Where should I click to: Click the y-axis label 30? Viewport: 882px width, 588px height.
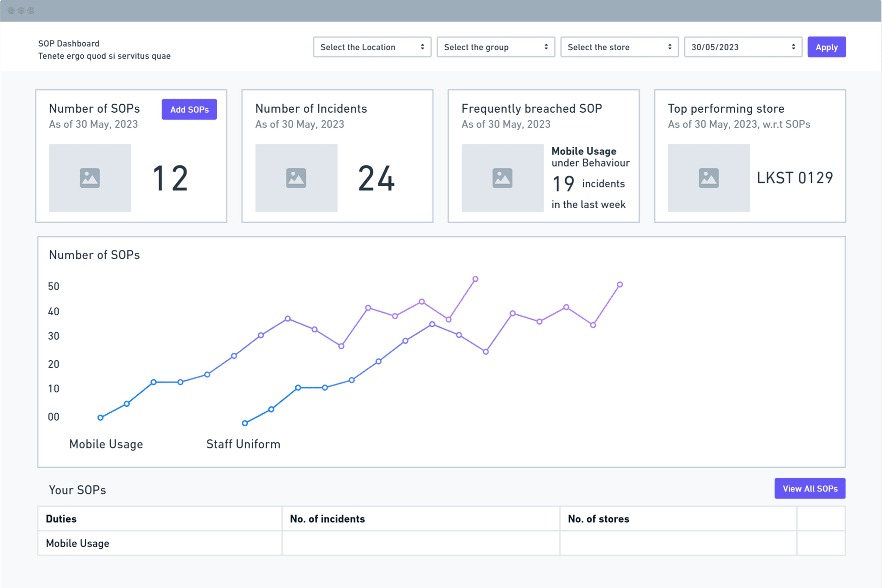(54, 336)
